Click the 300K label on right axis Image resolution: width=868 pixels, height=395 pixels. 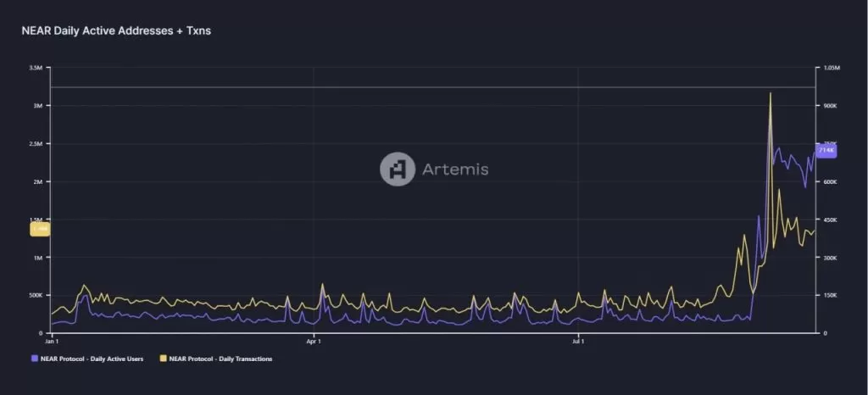(830, 257)
